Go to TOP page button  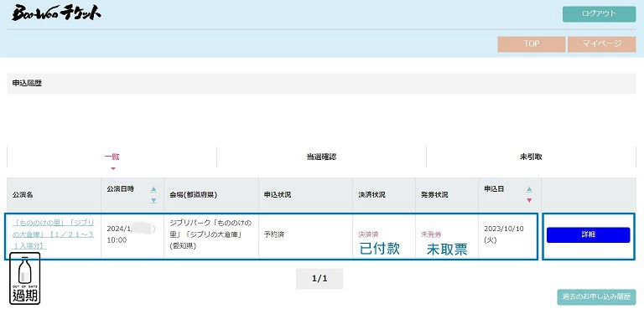(x=532, y=44)
